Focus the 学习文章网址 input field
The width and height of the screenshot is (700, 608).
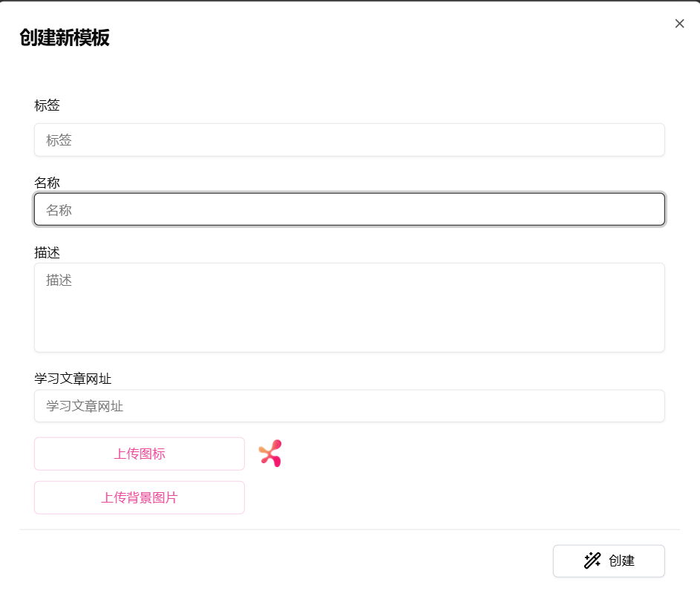[349, 406]
